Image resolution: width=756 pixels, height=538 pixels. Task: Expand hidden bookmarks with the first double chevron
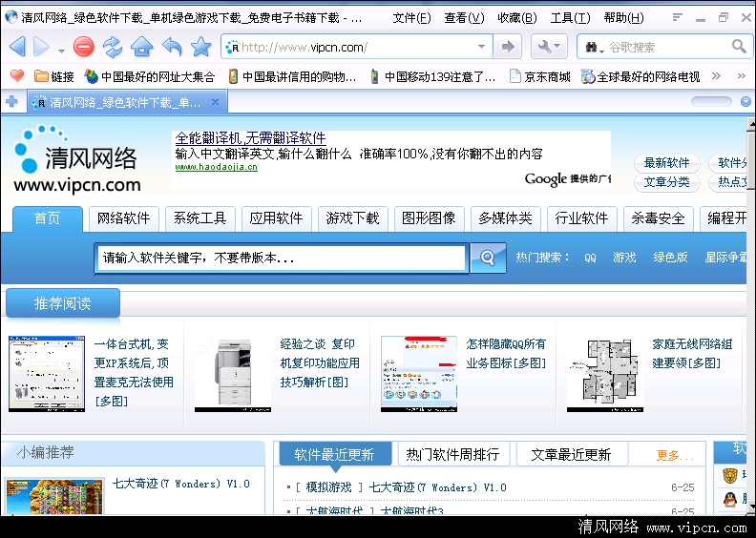(x=716, y=75)
